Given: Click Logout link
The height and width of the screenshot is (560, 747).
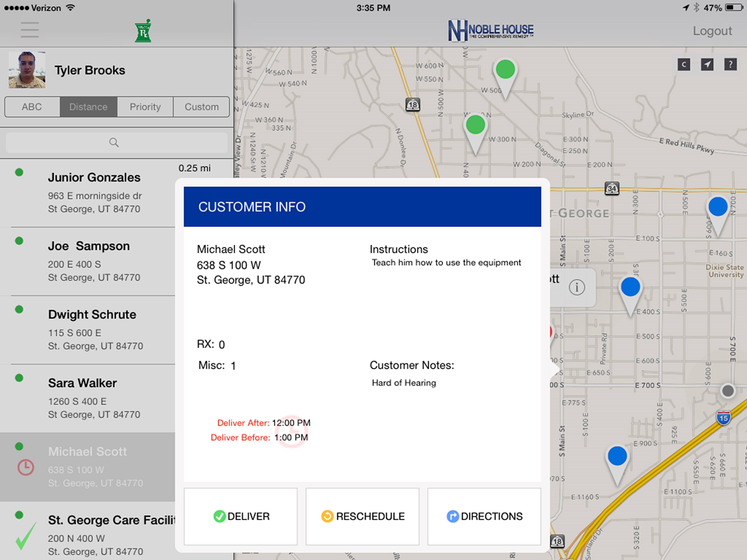Looking at the screenshot, I should click(712, 31).
